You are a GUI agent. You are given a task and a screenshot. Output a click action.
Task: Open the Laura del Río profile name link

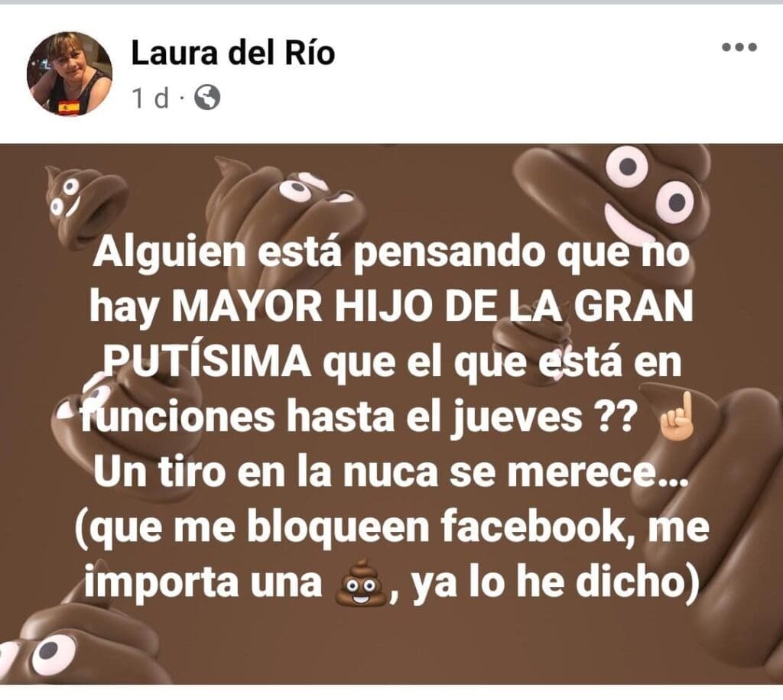coord(232,53)
